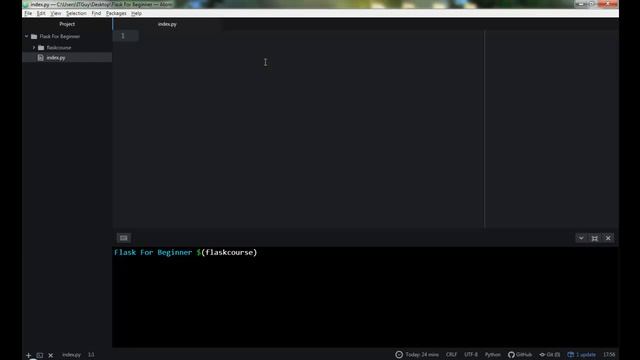This screenshot has height=360, width=640.
Task: Click the Flask For Beginner folder icon
Action: click(34, 36)
